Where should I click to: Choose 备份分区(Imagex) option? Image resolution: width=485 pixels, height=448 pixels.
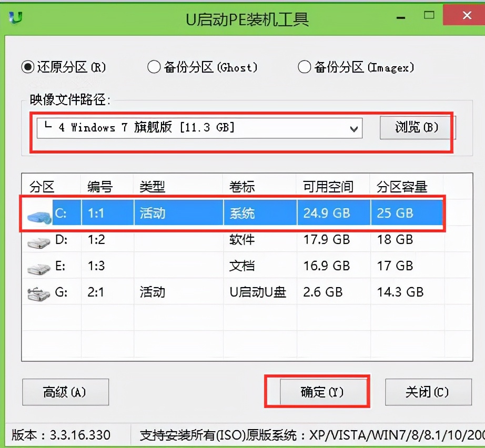pyautogui.click(x=304, y=67)
